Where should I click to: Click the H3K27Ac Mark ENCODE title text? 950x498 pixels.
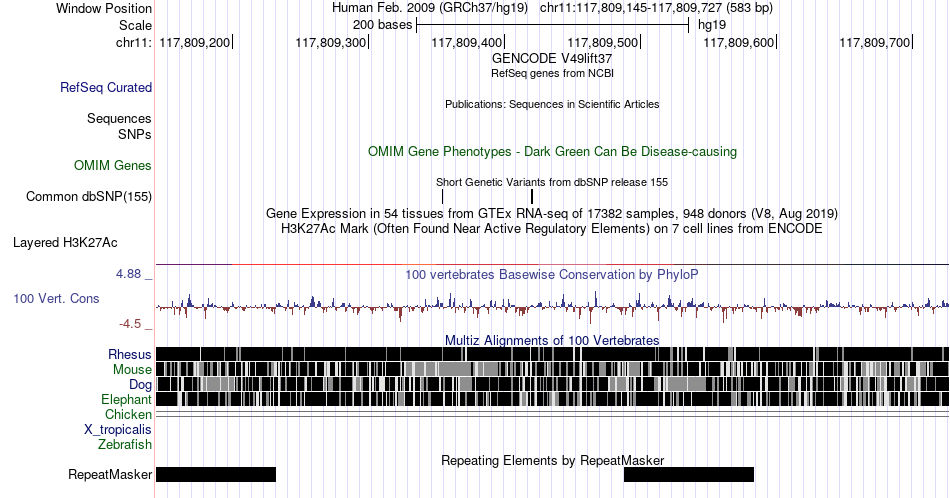click(x=552, y=228)
